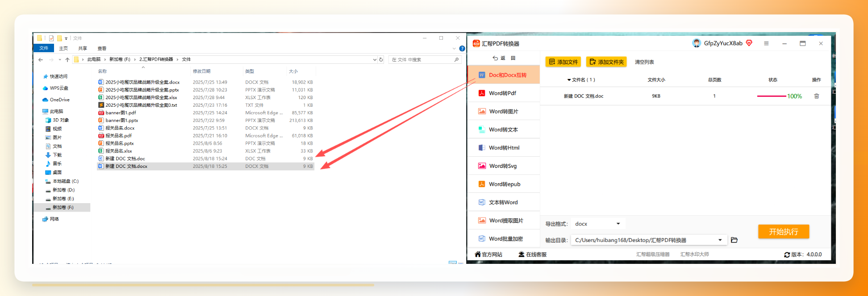Viewport: 868px width, 296px height.
Task: Open the 汇帮水印大师 link
Action: tap(694, 254)
